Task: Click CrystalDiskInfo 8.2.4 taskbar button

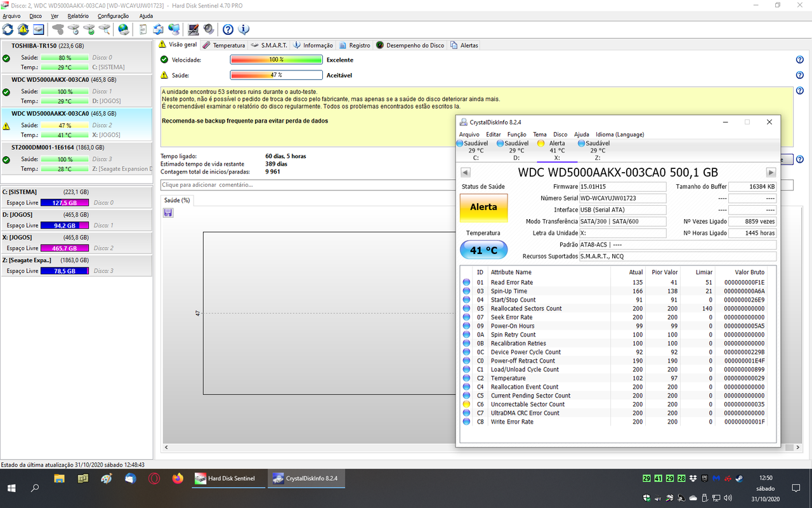Action: (306, 478)
